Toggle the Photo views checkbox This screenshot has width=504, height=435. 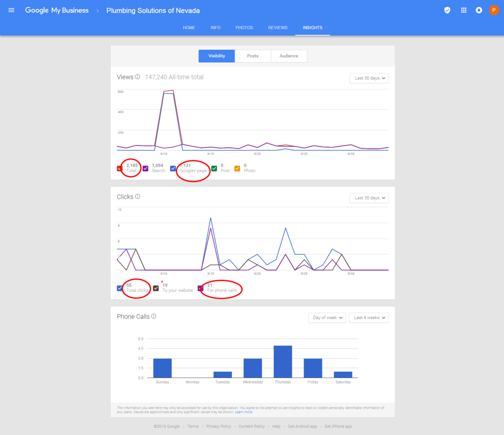237,168
